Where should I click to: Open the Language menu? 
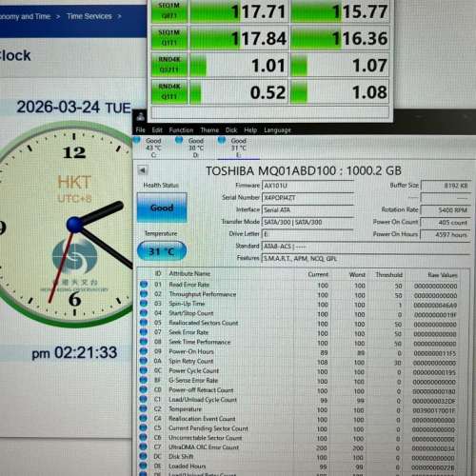click(277, 130)
